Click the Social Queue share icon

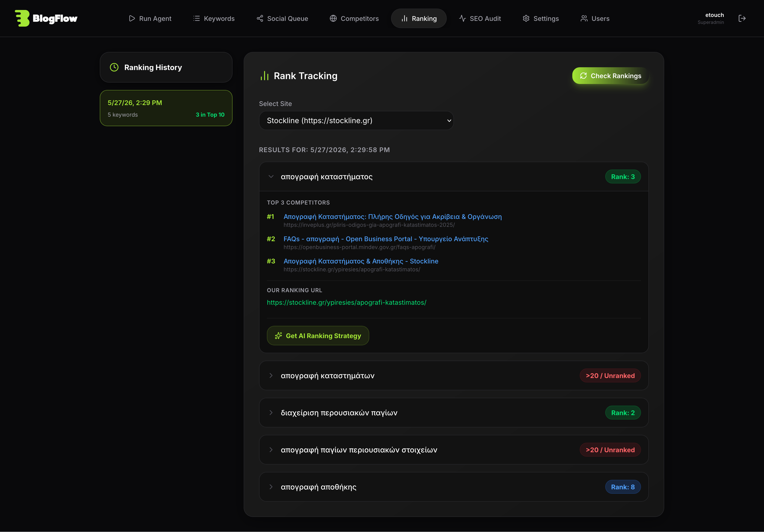[260, 18]
